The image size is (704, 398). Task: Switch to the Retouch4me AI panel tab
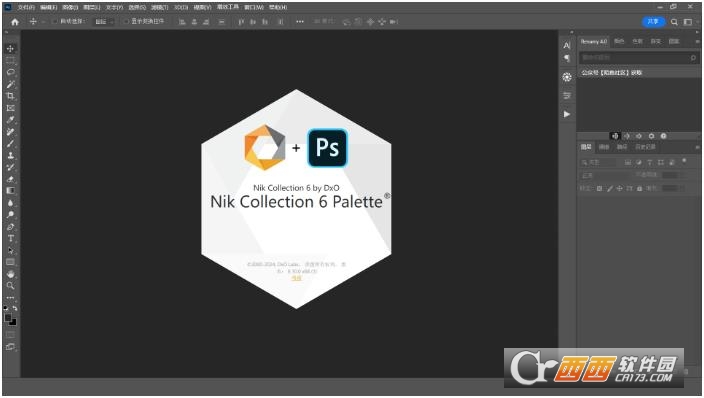[594, 41]
